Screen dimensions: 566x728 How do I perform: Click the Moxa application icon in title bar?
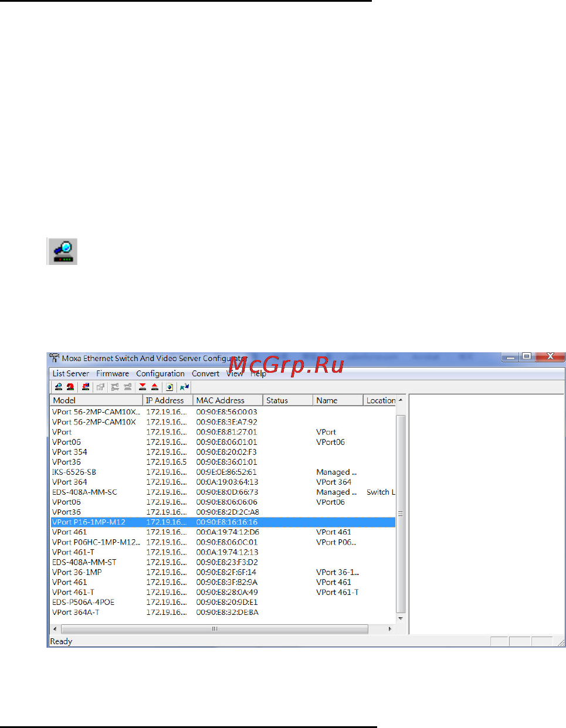[55, 358]
